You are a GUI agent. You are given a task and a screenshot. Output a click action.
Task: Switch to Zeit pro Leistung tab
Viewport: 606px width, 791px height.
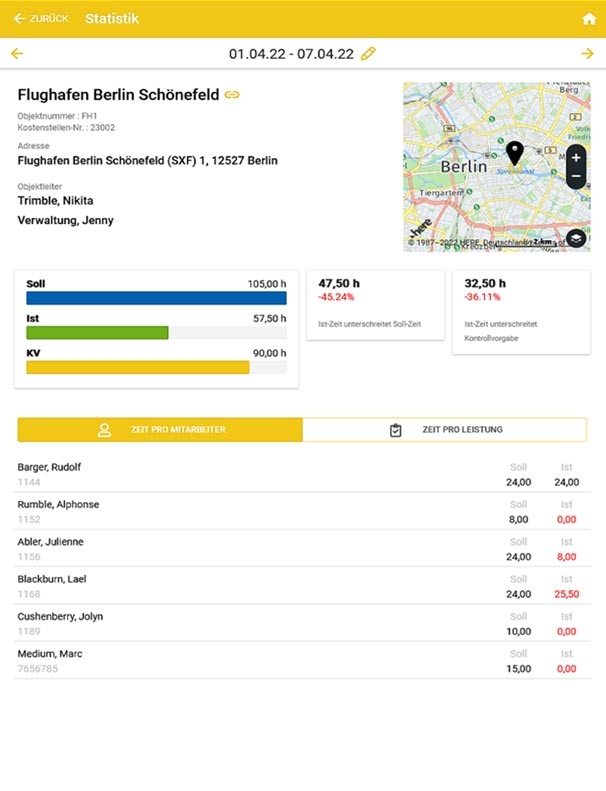(445, 430)
